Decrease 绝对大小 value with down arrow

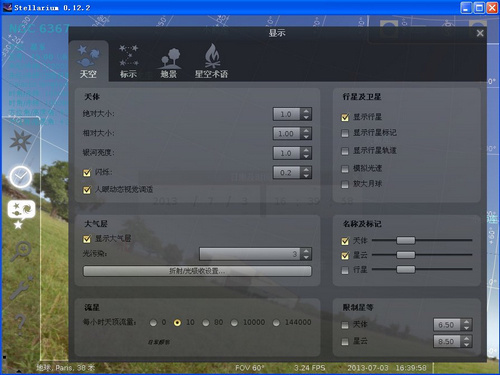306,117
